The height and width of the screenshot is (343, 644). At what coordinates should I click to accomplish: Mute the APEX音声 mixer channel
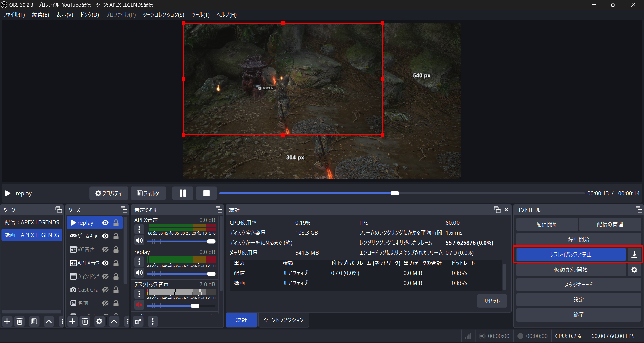click(x=139, y=240)
